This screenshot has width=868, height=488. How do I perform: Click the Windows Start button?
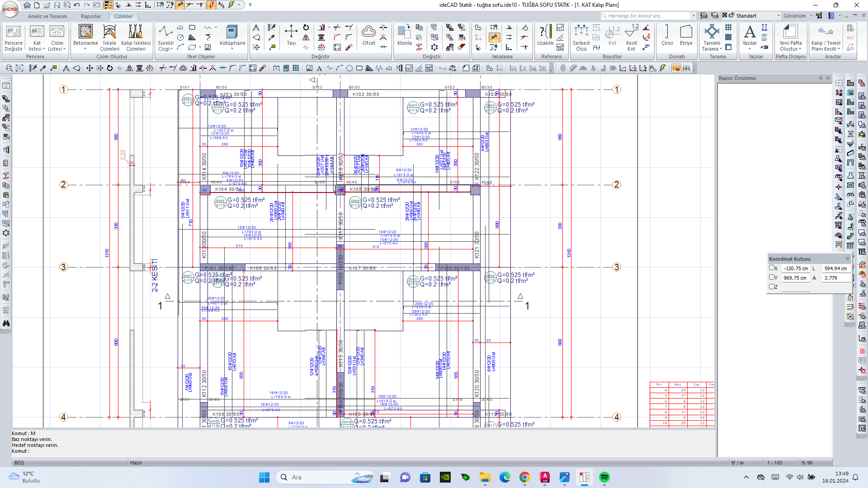coord(264,477)
